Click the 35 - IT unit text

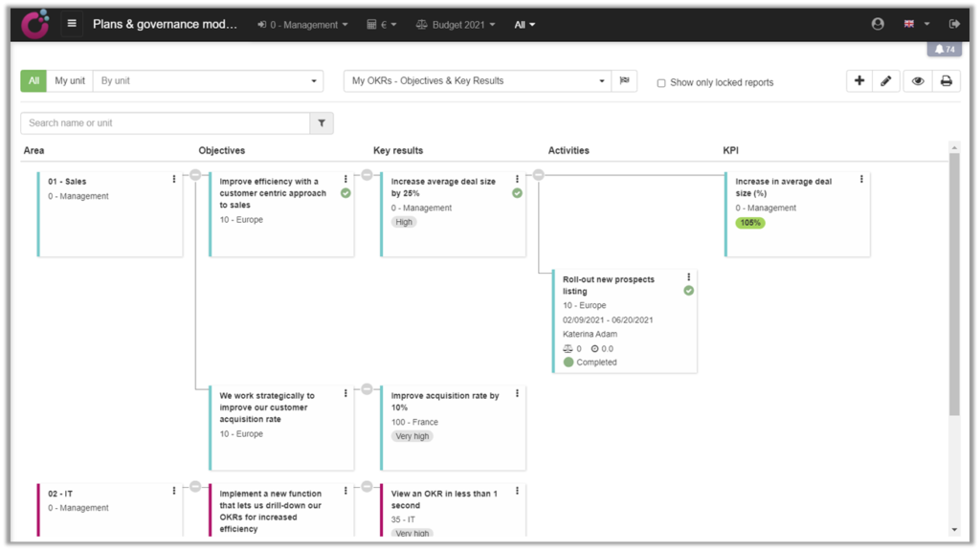click(403, 519)
